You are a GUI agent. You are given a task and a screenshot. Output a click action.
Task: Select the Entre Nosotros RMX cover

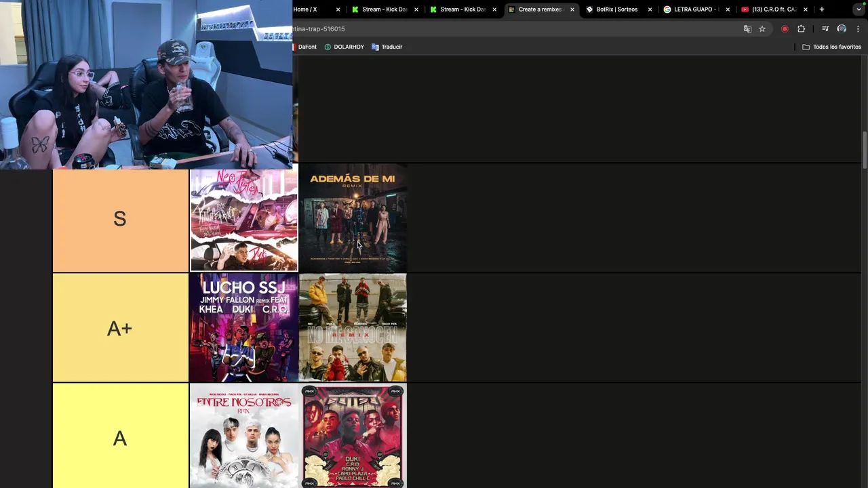[243, 436]
